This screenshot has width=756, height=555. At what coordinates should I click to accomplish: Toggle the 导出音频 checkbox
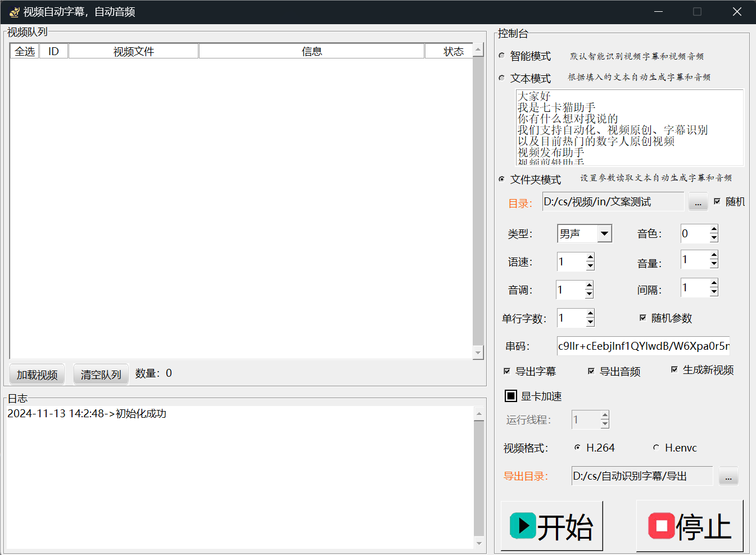591,371
